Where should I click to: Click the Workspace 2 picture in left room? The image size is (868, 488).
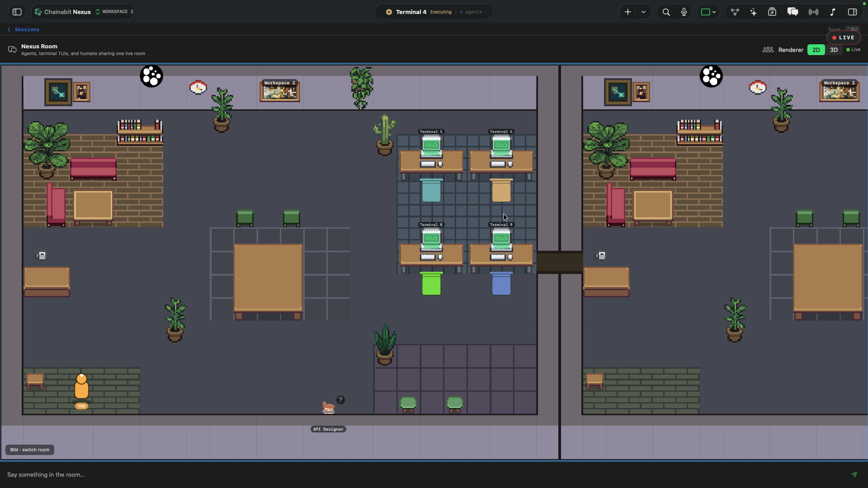click(x=279, y=91)
